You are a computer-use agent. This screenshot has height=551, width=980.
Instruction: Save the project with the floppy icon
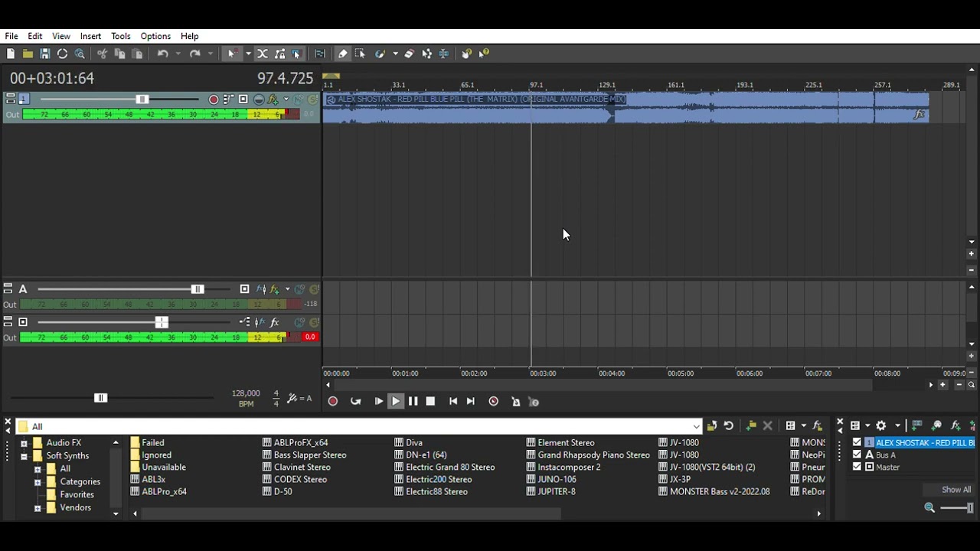[44, 54]
